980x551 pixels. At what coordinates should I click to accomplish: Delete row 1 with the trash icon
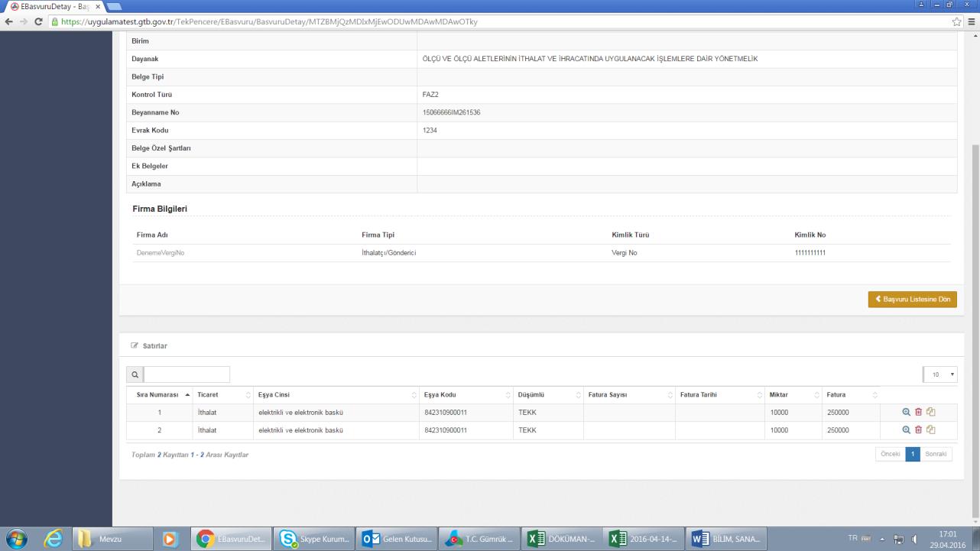(x=919, y=412)
